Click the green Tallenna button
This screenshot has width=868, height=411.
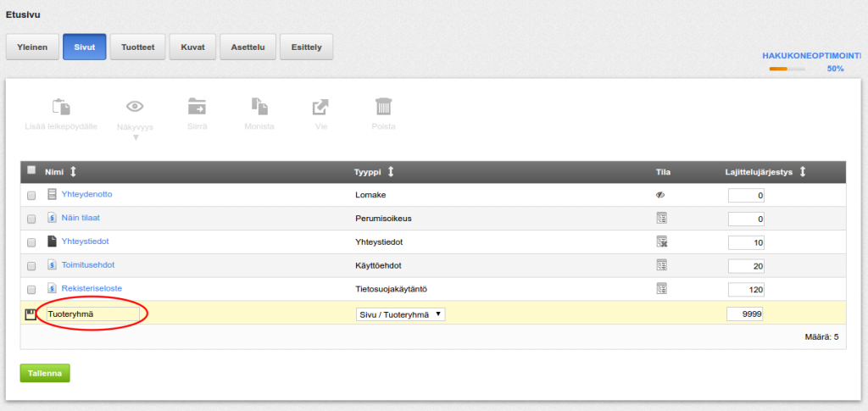pyautogui.click(x=45, y=374)
